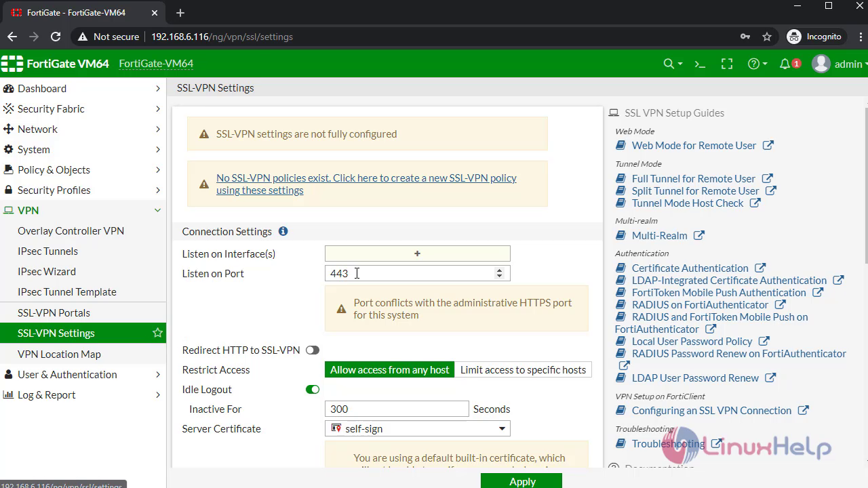
Task: Open a new browser tab
Action: click(180, 13)
